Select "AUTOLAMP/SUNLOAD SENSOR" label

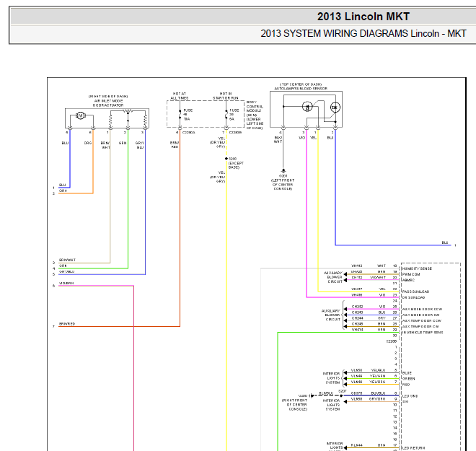pos(301,89)
